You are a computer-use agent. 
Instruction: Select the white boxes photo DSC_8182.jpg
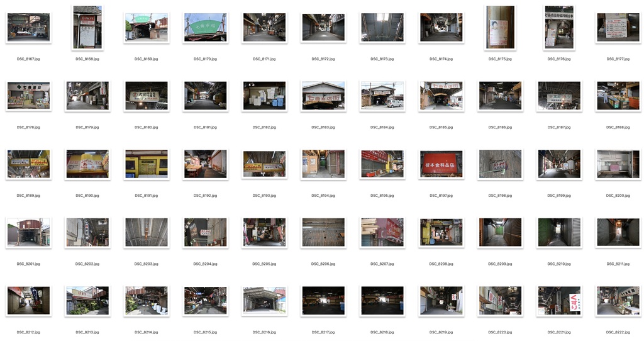(264, 96)
